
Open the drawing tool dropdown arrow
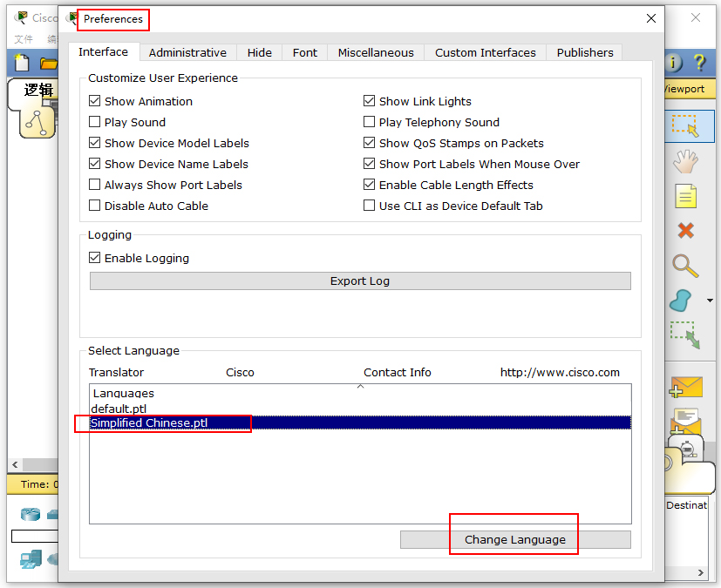tap(710, 301)
